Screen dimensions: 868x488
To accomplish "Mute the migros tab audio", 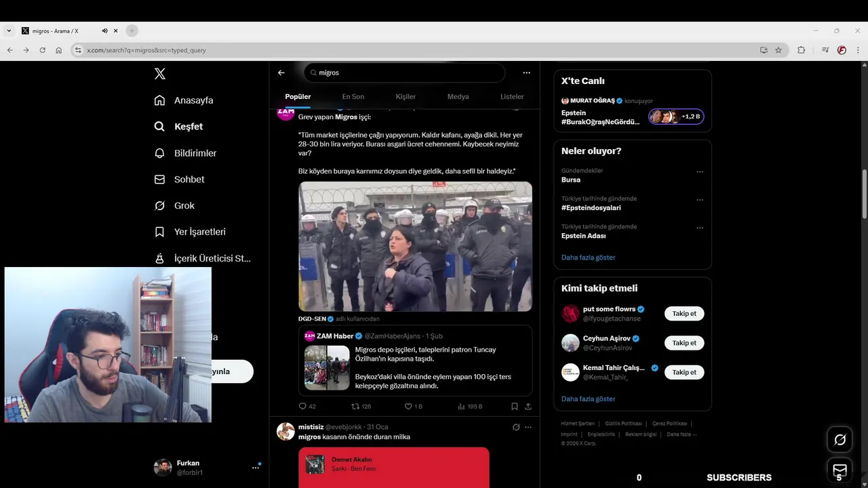I will 104,31.
